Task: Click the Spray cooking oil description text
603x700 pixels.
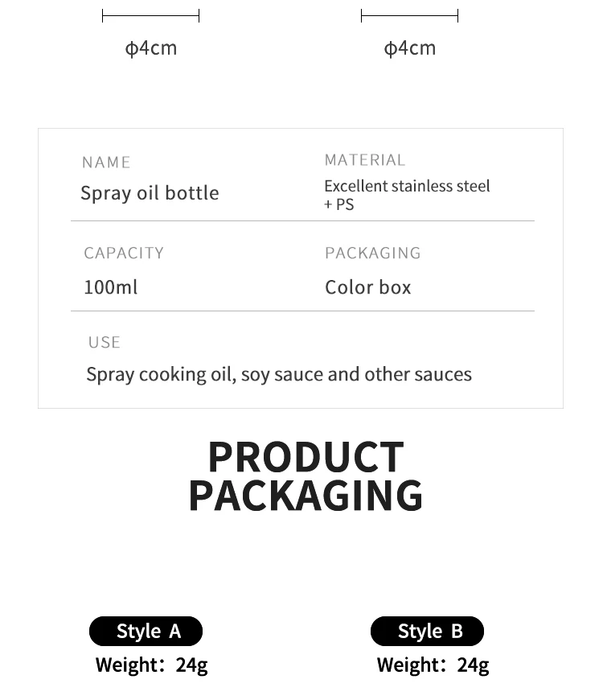Action: [279, 375]
